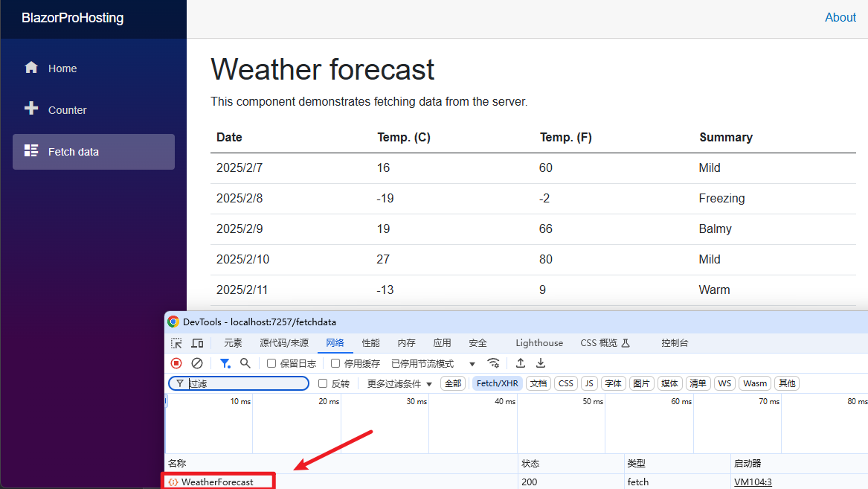This screenshot has width=868, height=489.
Task: Click the Home house icon in sidebar
Action: click(31, 68)
